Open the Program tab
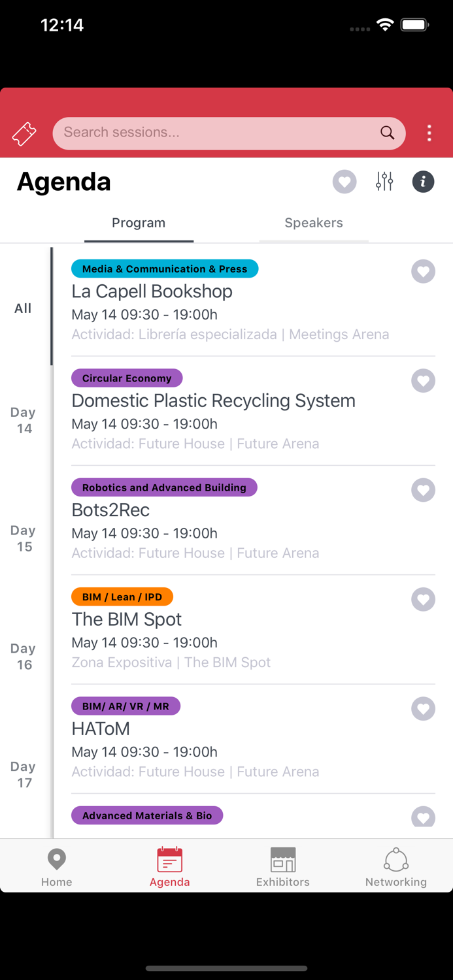The height and width of the screenshot is (980, 453). [139, 223]
